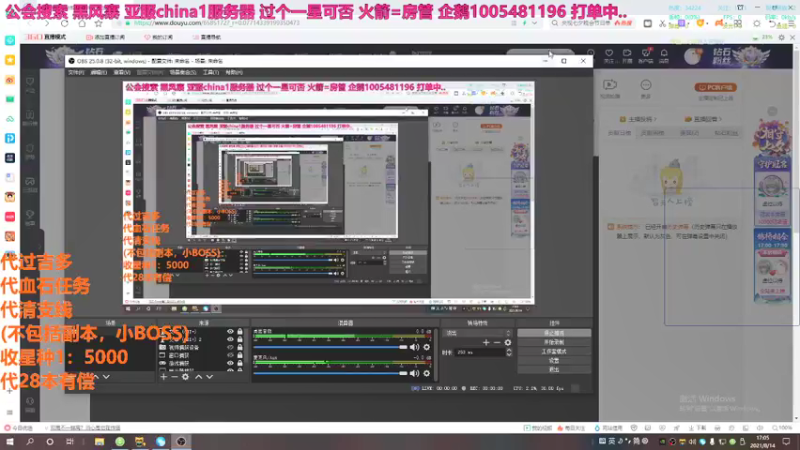Screen dimensions: 800x450
Task: Toggle lock on 视频捕获设备 source
Action: 240,347
